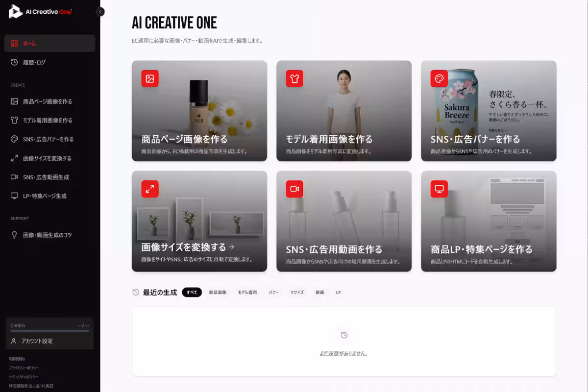
Task: Click the lightbulb icon beside 画像・動画生成のコツ
Action: [14, 235]
